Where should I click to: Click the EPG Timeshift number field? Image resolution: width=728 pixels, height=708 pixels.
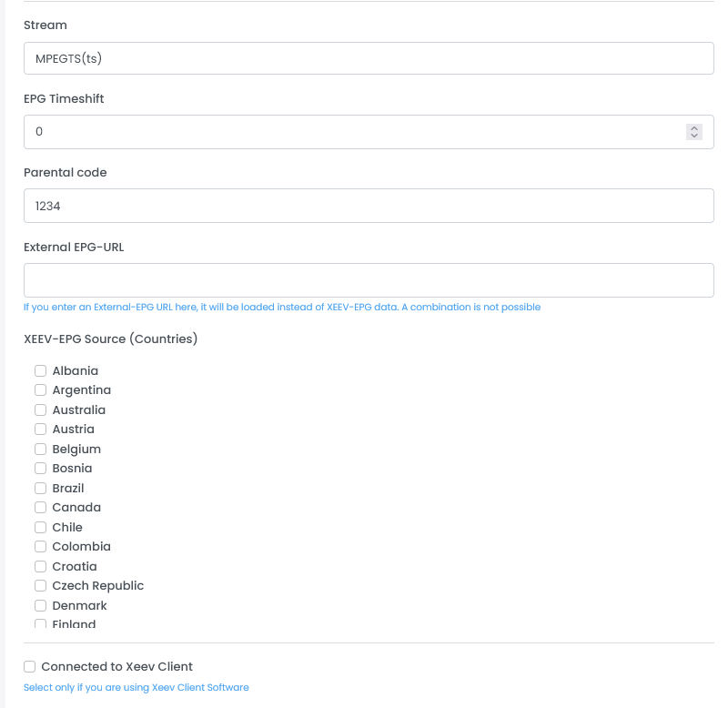click(355, 132)
